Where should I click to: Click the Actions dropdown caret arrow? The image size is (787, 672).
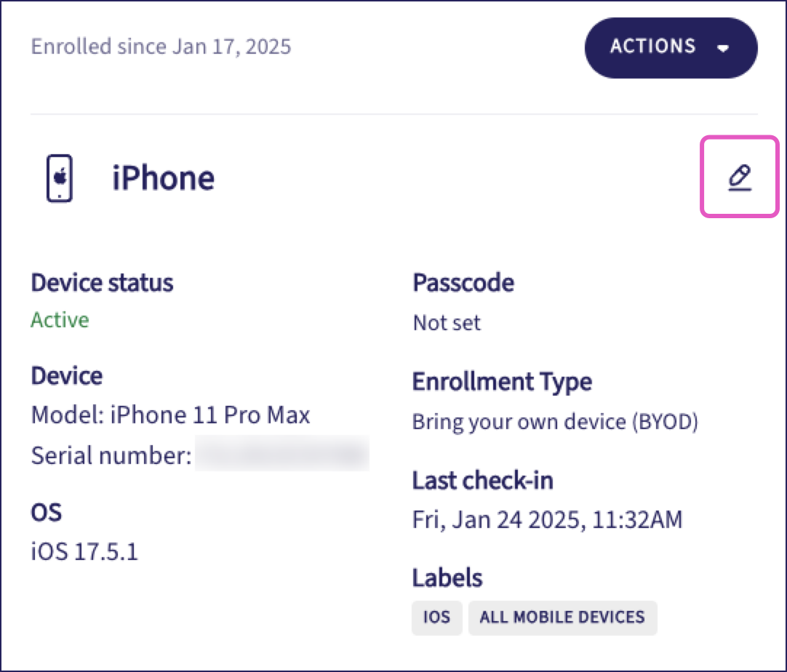point(722,48)
